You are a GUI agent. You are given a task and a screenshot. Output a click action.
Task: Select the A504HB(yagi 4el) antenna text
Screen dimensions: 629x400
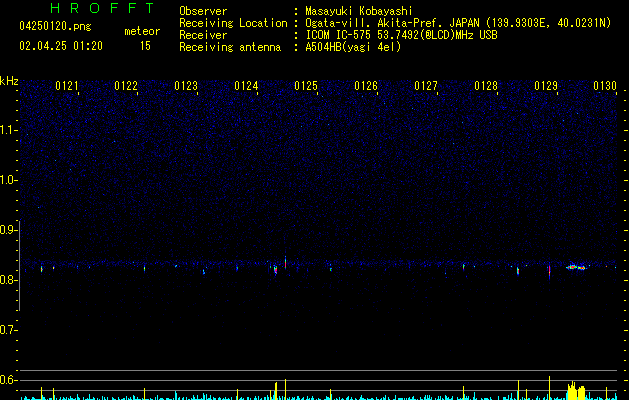353,47
